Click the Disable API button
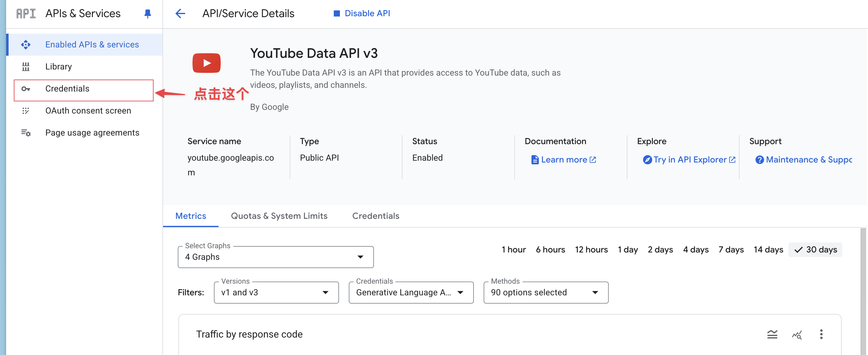This screenshot has height=355, width=868. pos(362,13)
